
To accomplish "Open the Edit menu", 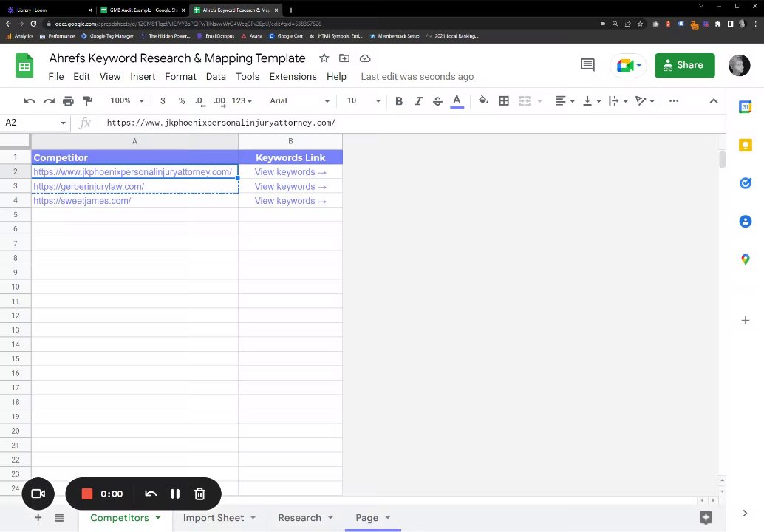I will click(x=81, y=77).
